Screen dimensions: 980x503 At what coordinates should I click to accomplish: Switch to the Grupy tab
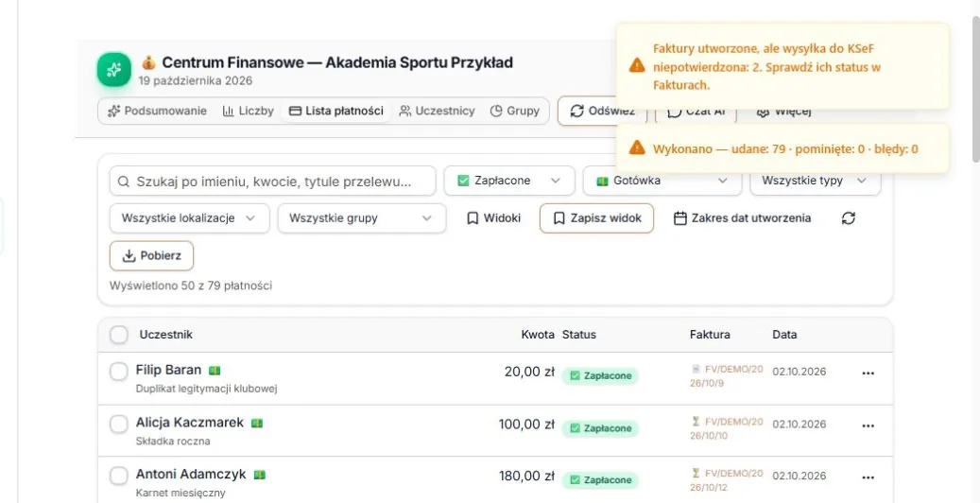point(514,111)
